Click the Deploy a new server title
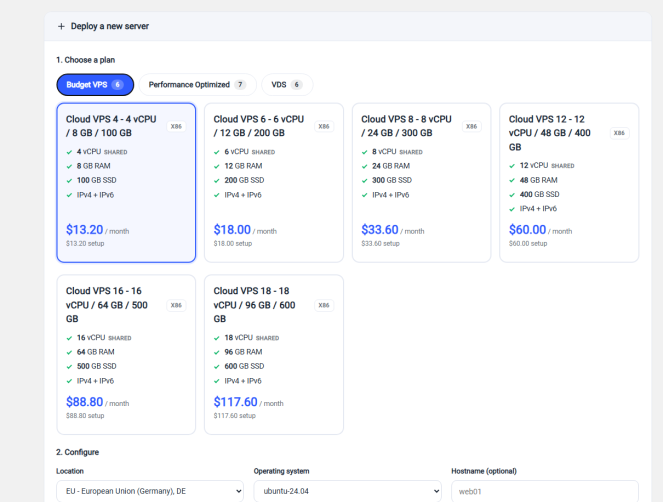Image resolution: width=663 pixels, height=502 pixels. 110,26
